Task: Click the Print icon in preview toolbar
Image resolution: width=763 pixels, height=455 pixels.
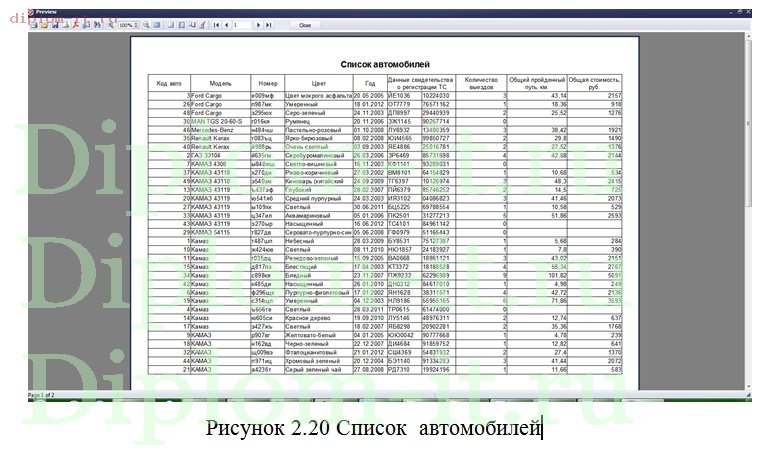Action: click(x=34, y=25)
